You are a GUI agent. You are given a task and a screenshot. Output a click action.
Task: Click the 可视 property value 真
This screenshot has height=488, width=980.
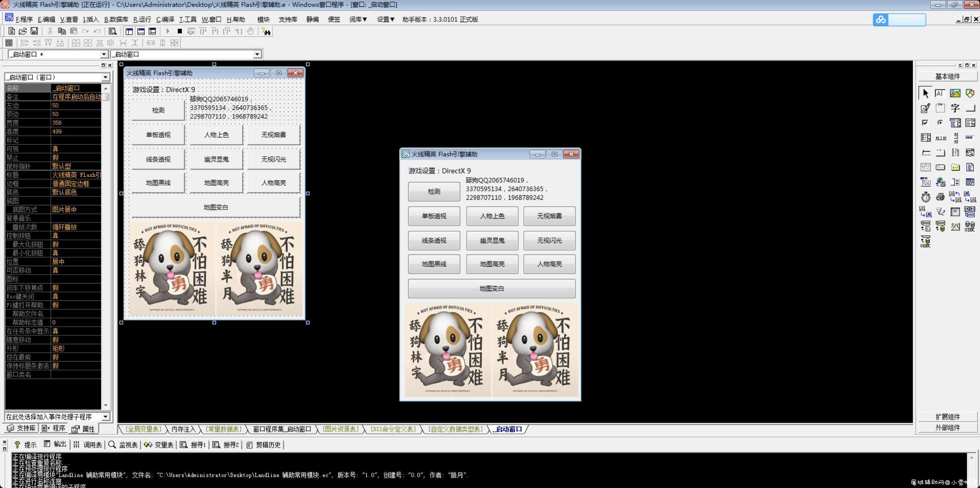76,149
